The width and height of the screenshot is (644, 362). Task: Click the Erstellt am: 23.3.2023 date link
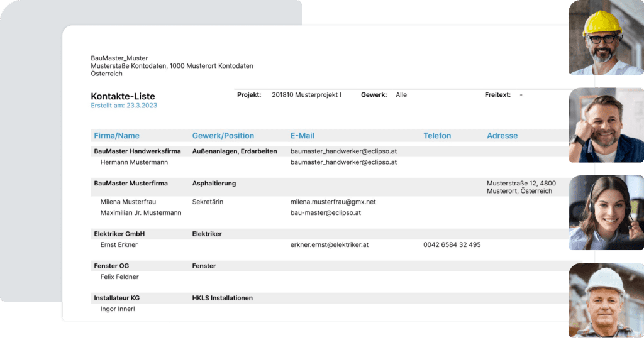124,106
